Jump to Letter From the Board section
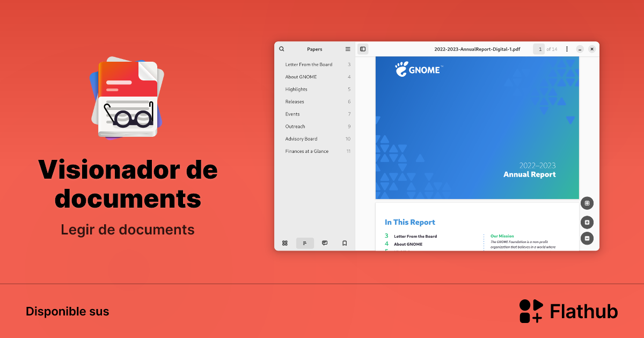 309,64
